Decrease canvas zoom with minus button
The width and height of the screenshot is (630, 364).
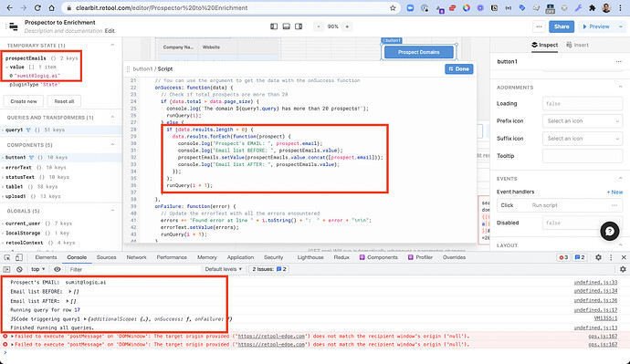click(319, 26)
